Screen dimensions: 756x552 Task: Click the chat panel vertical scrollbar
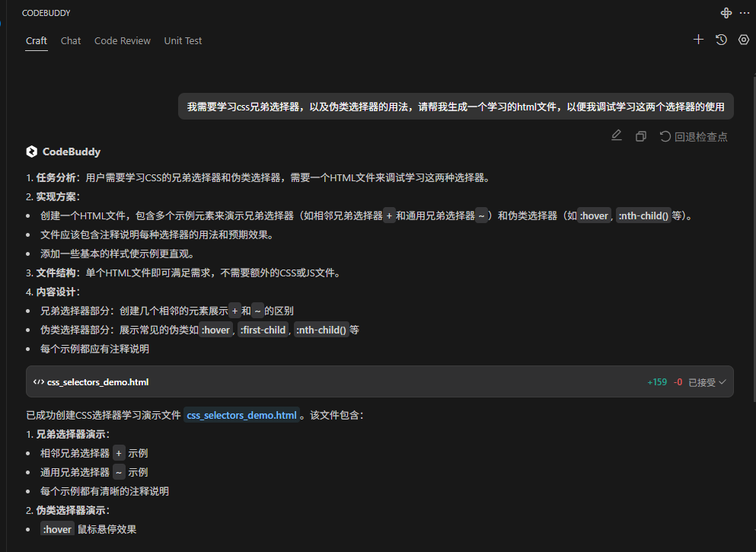pos(754,238)
